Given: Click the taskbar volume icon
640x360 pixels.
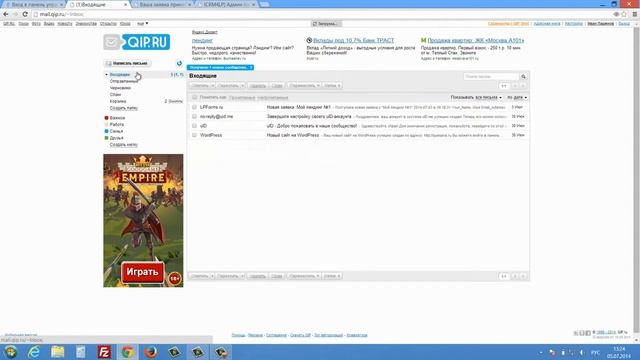Looking at the screenshot, I should pyautogui.click(x=581, y=352).
